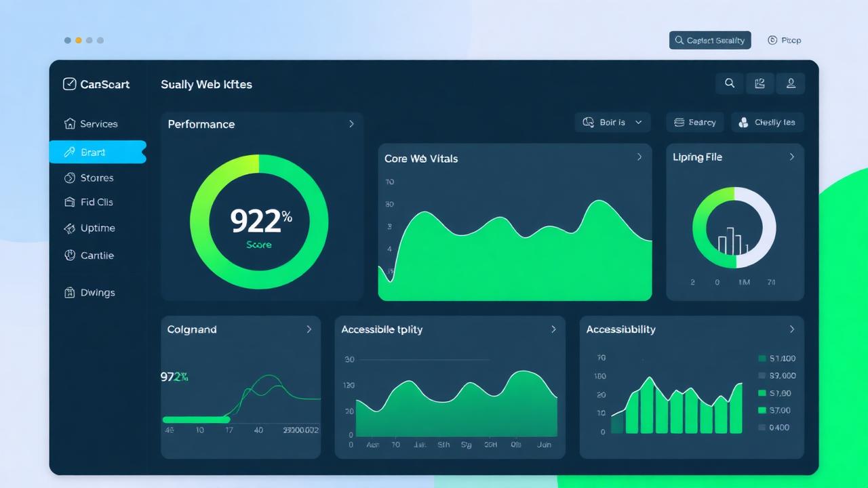
Task: Click the Cantlie clock icon in sidebar
Action: pyautogui.click(x=69, y=256)
